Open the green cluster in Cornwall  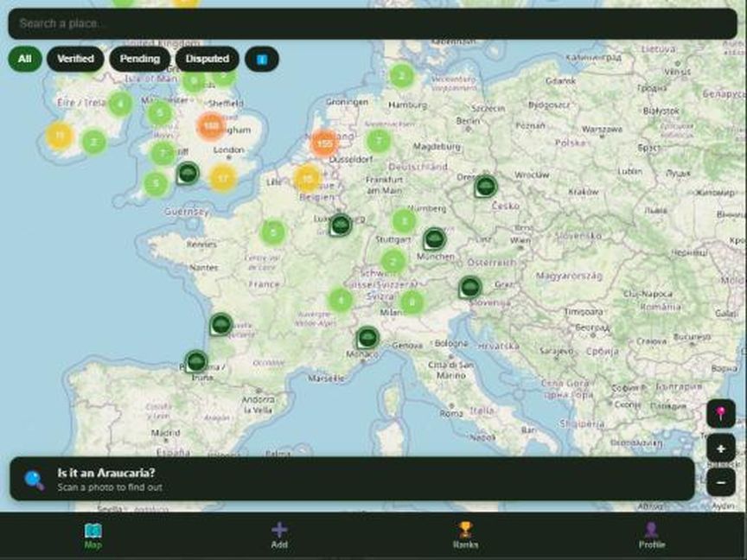coord(156,184)
